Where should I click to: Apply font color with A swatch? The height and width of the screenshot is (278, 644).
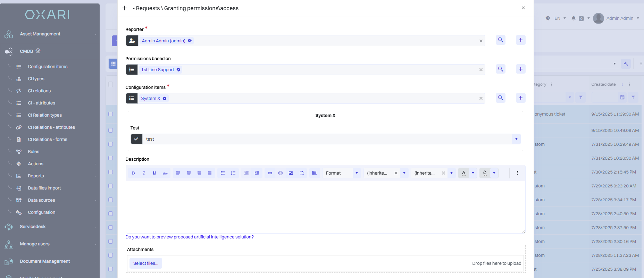[x=463, y=173]
